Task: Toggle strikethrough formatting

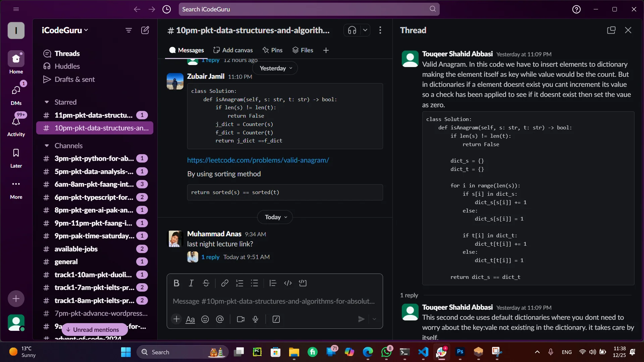Action: point(206,283)
